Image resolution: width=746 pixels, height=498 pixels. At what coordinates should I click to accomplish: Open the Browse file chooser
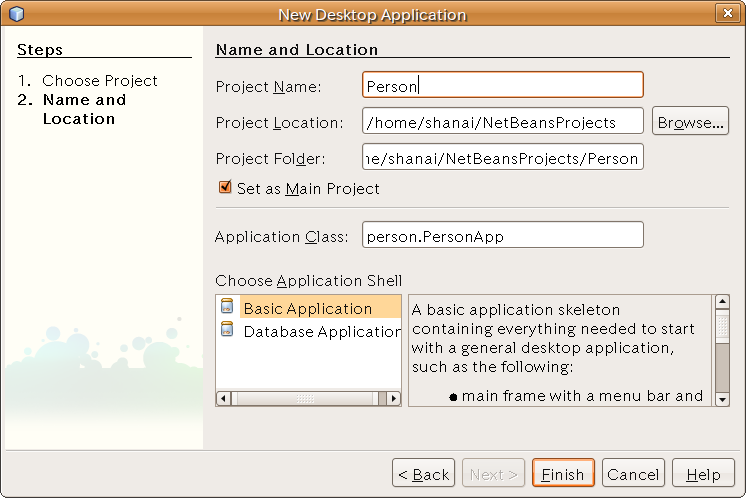coord(690,122)
